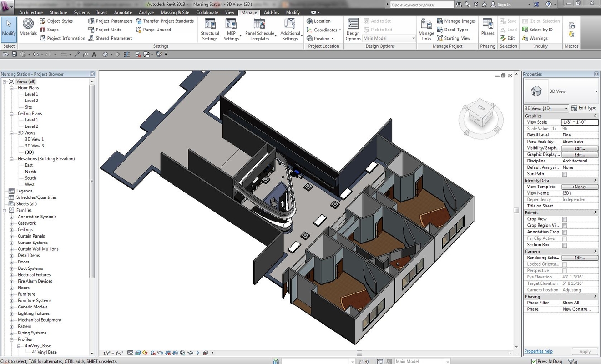Select the Measure tool in Quick Access toolbar
Screen dimensions: 601x364
coord(77,54)
